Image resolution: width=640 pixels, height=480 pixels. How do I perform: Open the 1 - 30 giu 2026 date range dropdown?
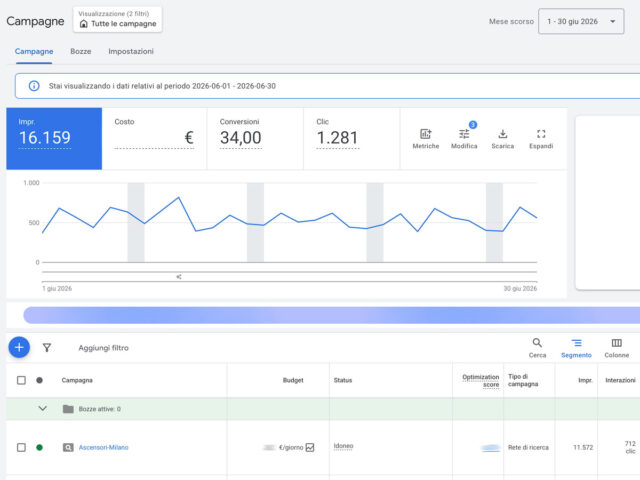pyautogui.click(x=581, y=21)
